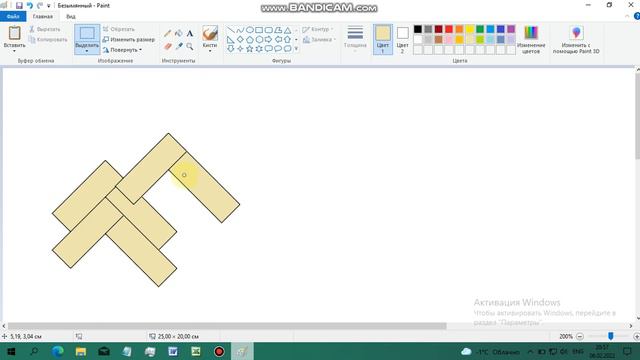Choose the red color swatch
Image resolution: width=640 pixels, height=360 pixels.
coord(449,29)
